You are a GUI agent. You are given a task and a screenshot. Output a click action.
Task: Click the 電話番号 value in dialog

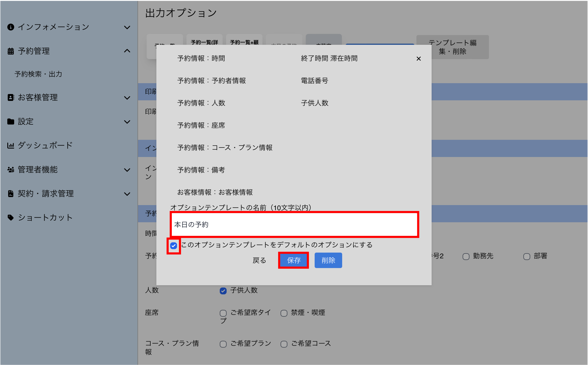point(314,81)
